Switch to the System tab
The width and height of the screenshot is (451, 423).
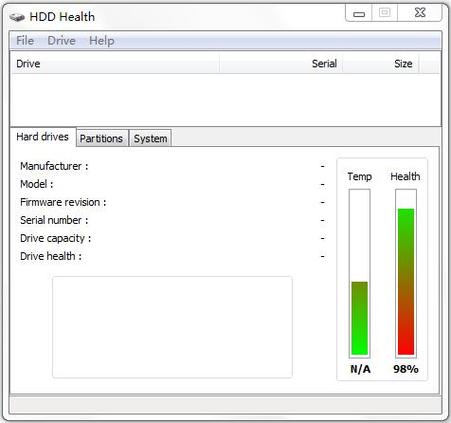pyautogui.click(x=150, y=138)
